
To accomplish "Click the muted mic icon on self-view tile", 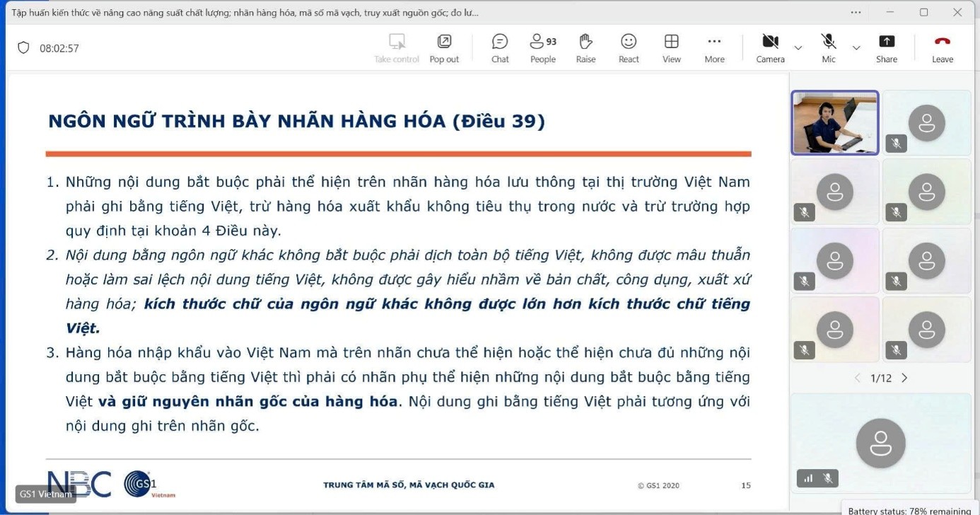I will pos(827,479).
